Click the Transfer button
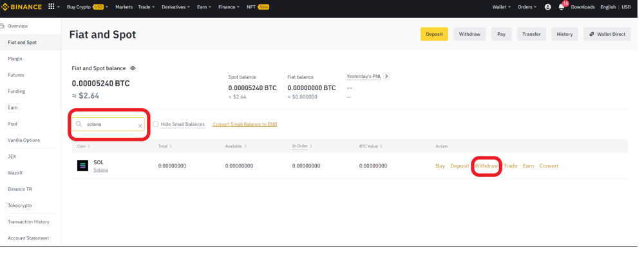Viewport: 644px width, 253px height. coord(531,34)
